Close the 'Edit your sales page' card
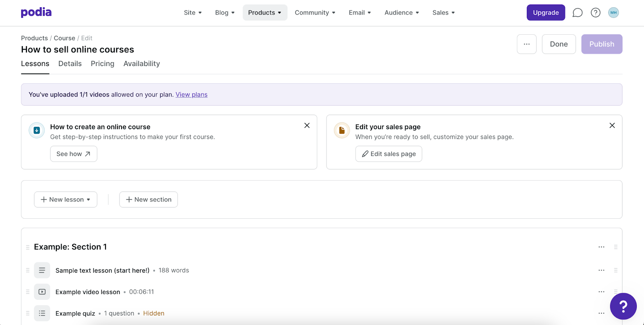Image resolution: width=644 pixels, height=325 pixels. pyautogui.click(x=612, y=126)
